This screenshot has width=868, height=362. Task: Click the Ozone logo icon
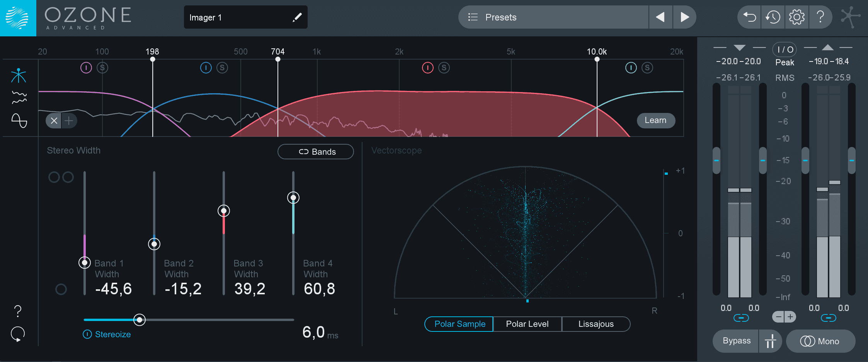(18, 18)
